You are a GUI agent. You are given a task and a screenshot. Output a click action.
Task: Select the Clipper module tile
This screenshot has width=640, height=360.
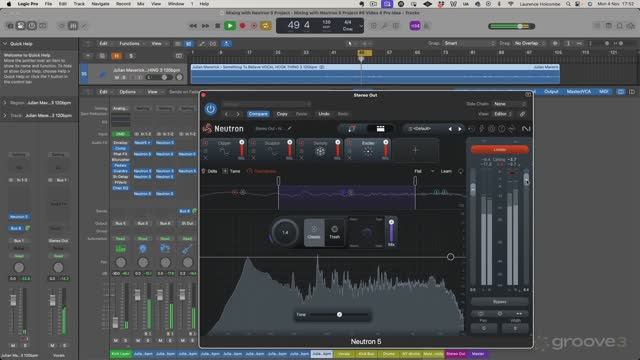pos(224,150)
